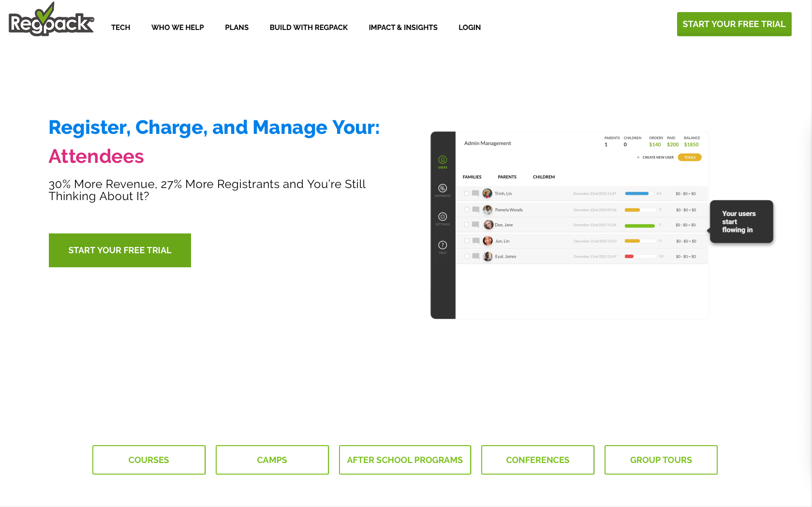This screenshot has height=507, width=812.
Task: Click the comment icon for Eyal, James
Action: (x=476, y=256)
